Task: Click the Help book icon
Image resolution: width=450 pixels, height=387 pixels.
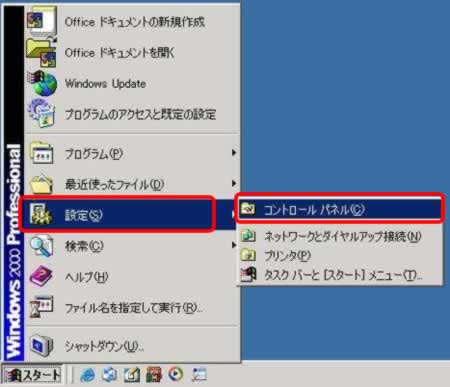Action: [x=41, y=276]
